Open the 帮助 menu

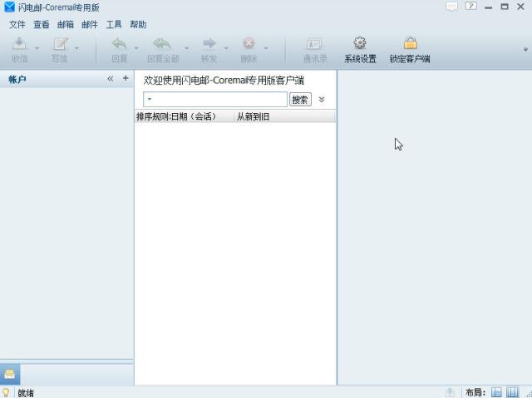point(138,24)
